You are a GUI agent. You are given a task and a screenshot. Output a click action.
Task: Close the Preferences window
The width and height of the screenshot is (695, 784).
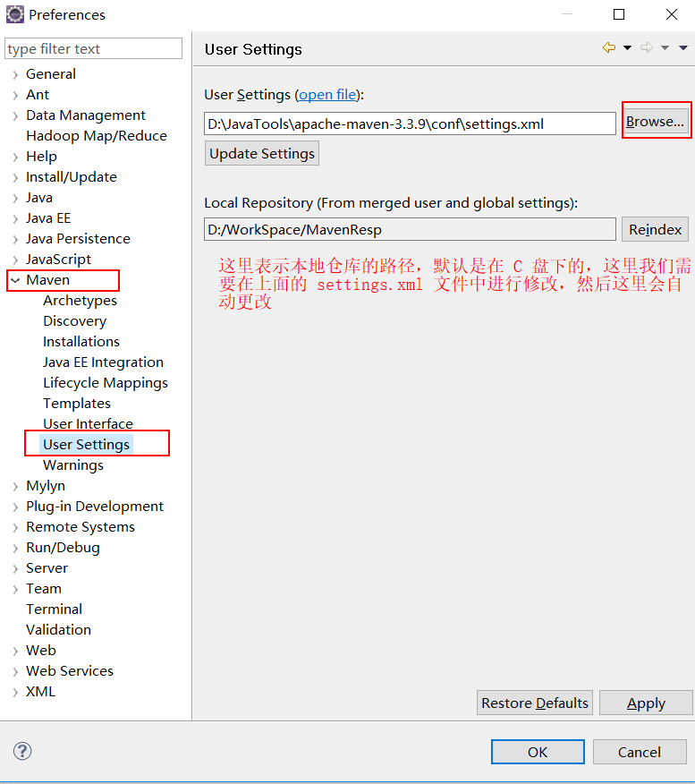pyautogui.click(x=672, y=14)
